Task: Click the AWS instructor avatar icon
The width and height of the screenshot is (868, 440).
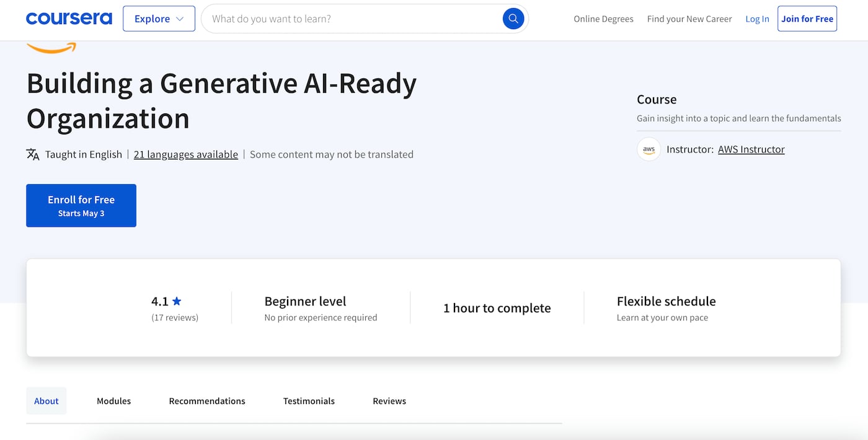Action: coord(649,149)
